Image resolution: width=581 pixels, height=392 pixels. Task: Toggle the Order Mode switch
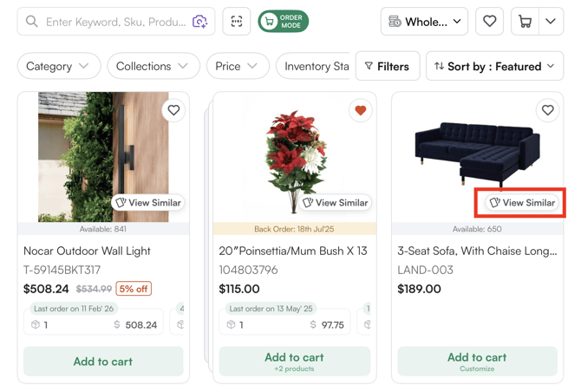tap(283, 22)
